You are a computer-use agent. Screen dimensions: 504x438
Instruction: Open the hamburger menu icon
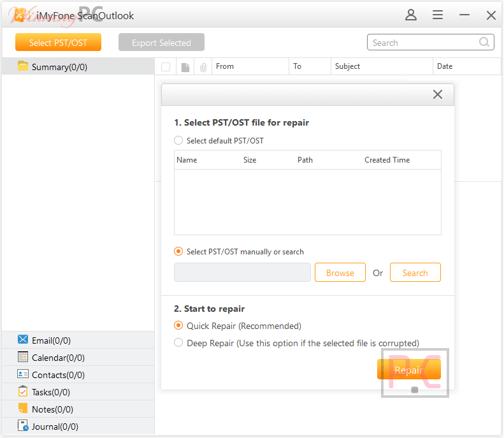point(438,15)
